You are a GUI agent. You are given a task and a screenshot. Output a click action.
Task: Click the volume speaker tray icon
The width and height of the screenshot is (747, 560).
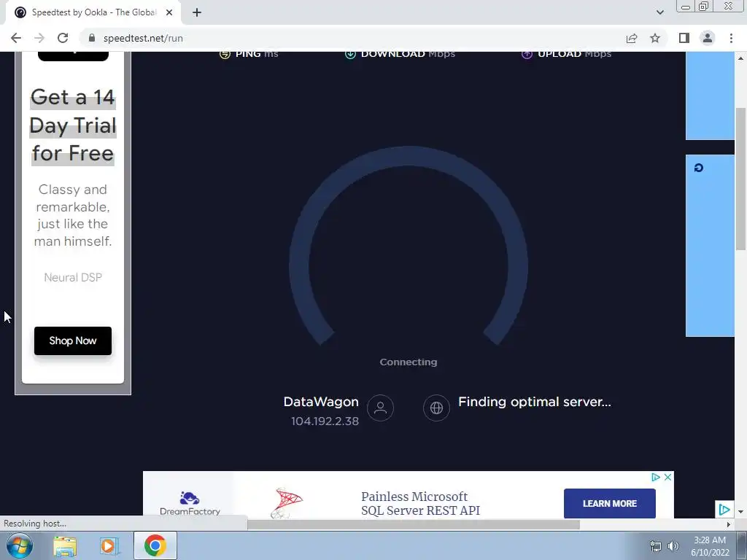pos(673,546)
